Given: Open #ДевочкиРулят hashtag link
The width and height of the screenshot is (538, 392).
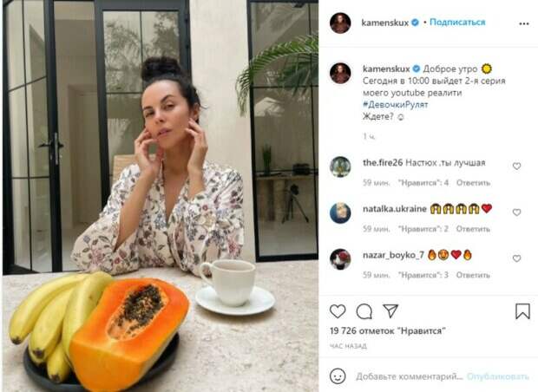Looking at the screenshot, I should 396,105.
